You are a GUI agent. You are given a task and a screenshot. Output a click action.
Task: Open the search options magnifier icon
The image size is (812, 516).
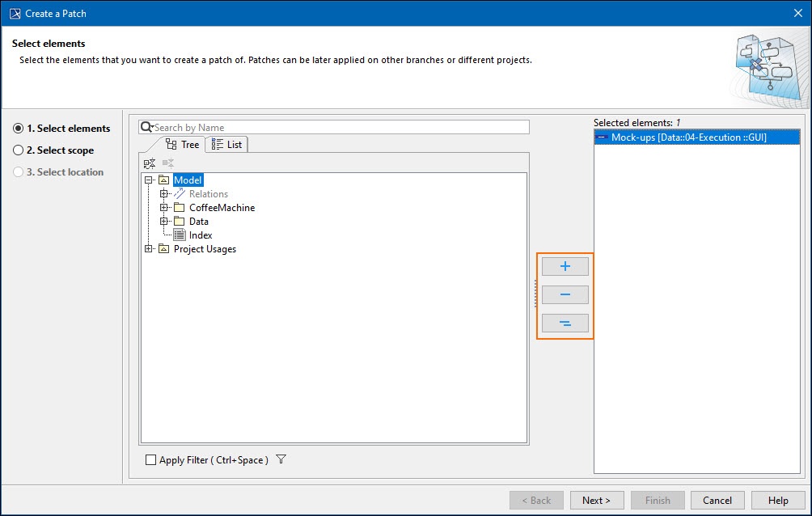pyautogui.click(x=146, y=127)
